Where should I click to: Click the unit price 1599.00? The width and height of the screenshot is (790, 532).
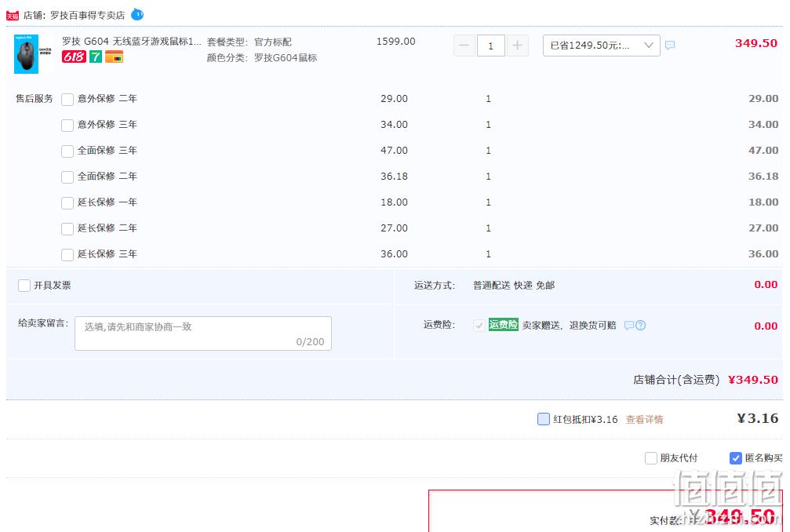tap(396, 42)
